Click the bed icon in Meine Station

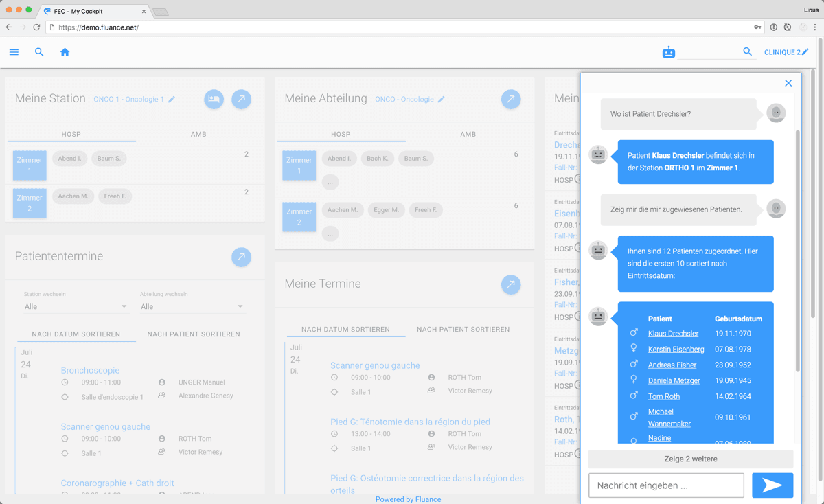click(214, 100)
